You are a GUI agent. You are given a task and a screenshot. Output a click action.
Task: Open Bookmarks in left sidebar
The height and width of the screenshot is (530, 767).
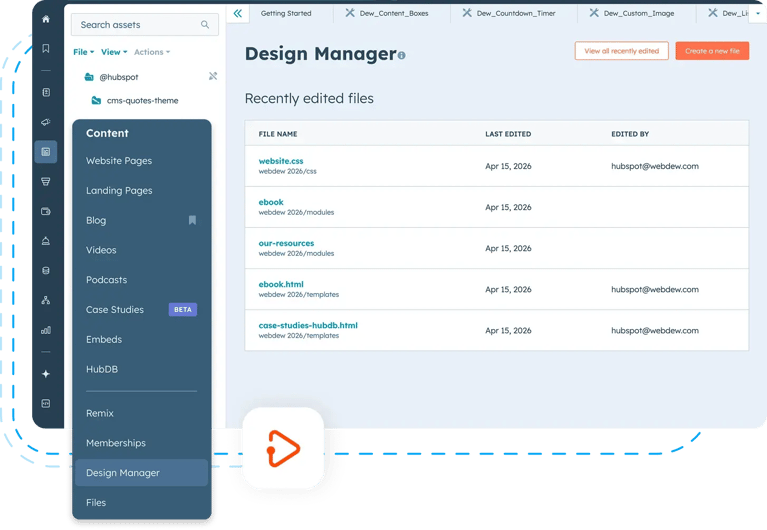click(46, 48)
